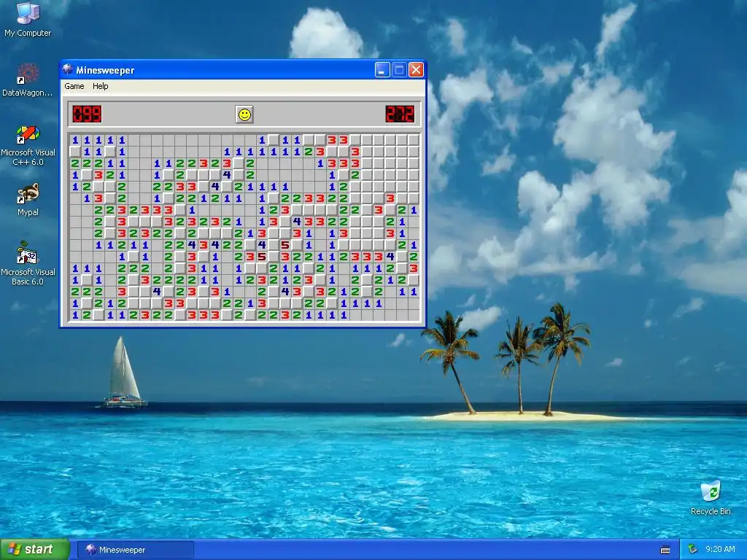Screen dimensions: 747x560
Task: Click the lower of the two 5 cells
Action: pyautogui.click(x=262, y=257)
